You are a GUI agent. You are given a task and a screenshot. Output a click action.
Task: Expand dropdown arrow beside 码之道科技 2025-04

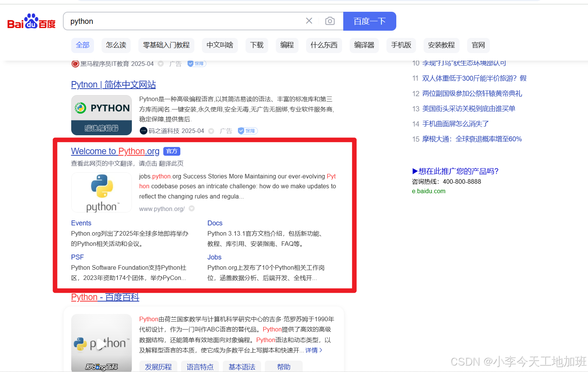tap(211, 131)
